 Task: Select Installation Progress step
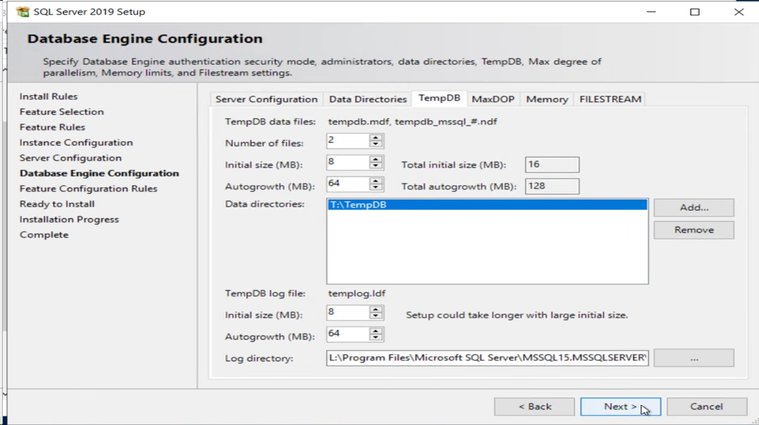click(x=69, y=219)
